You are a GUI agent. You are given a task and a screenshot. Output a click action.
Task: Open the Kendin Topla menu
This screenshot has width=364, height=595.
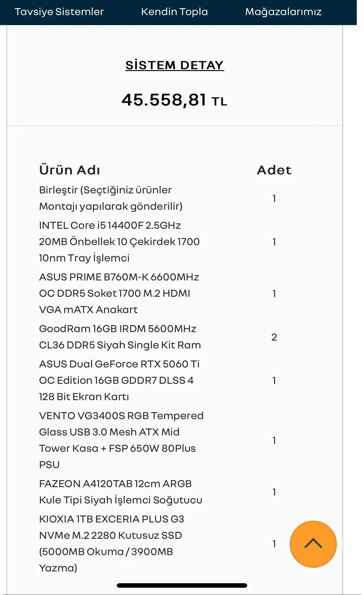[174, 12]
